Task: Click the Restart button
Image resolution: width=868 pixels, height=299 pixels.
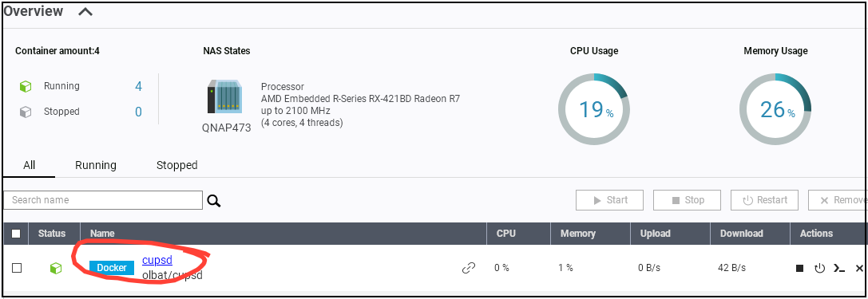Action: pyautogui.click(x=764, y=200)
